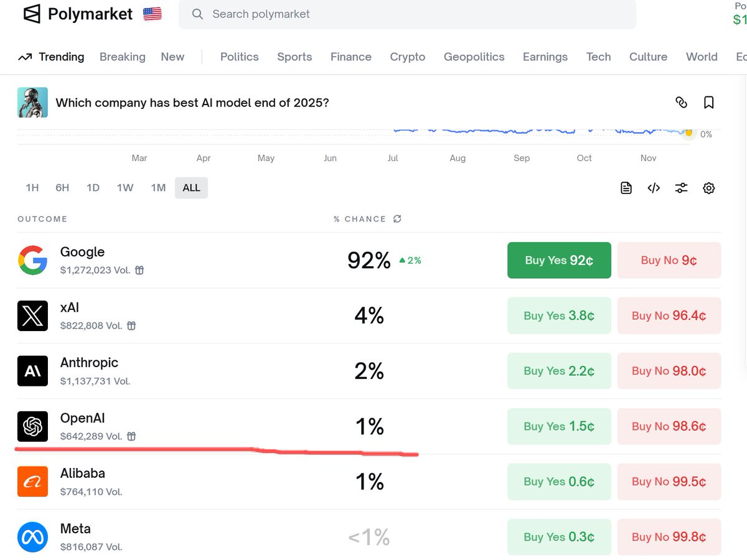Screen dimensions: 747x560
Task: Click Buy Yes 2.2¢ for Anthropic
Action: [x=560, y=371]
